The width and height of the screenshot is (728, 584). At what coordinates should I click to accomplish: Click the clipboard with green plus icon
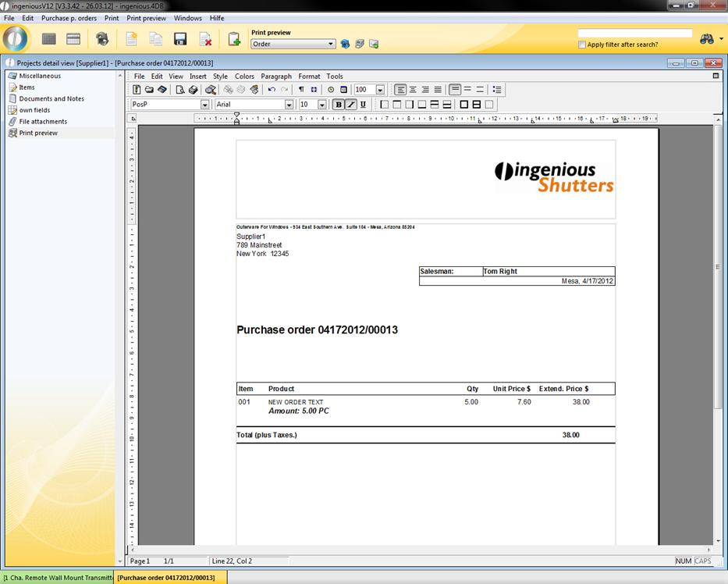pyautogui.click(x=234, y=39)
